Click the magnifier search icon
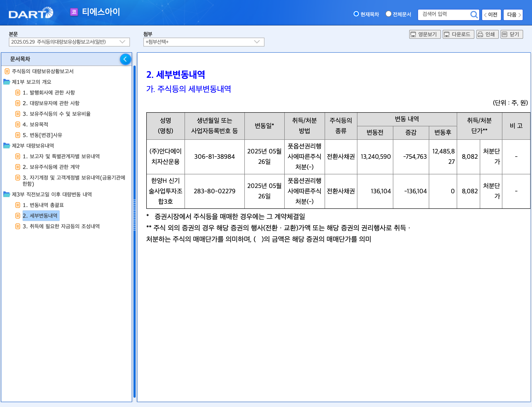The image size is (532, 407). point(473,15)
